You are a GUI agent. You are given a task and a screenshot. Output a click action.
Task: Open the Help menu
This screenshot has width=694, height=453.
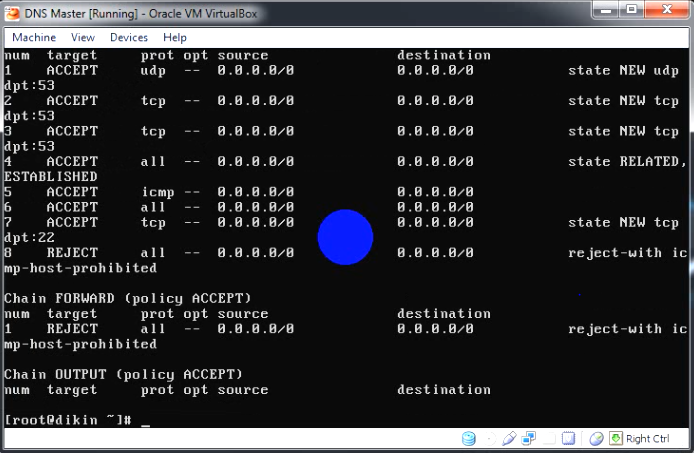pyautogui.click(x=175, y=37)
